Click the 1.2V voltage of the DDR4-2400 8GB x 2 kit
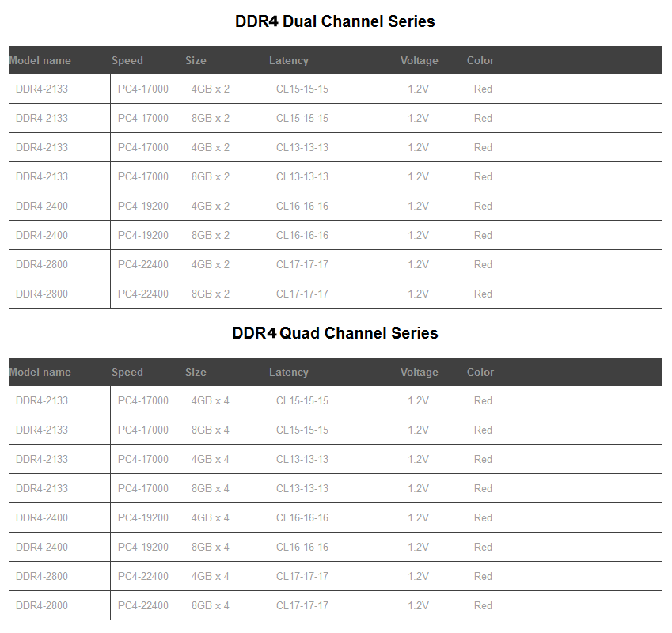 pyautogui.click(x=419, y=235)
